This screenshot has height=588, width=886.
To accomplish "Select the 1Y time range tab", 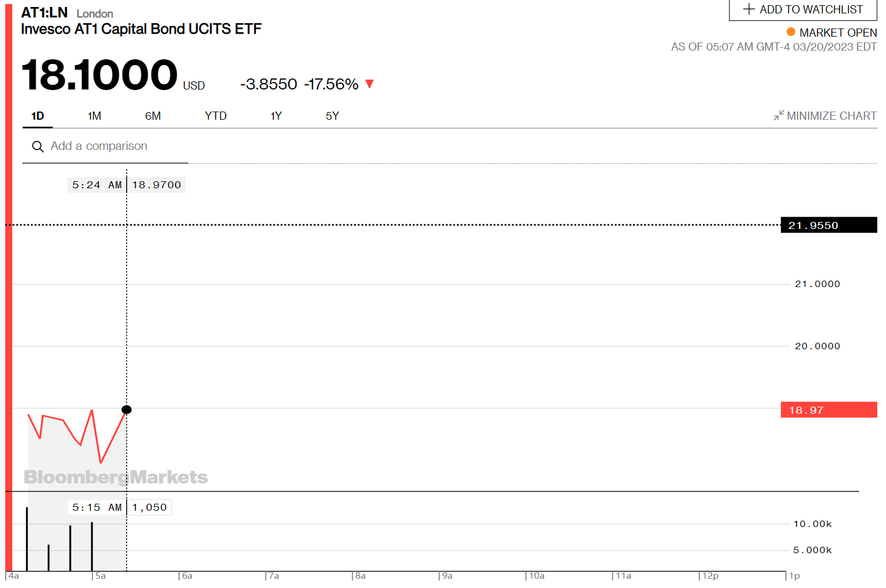I will pos(276,116).
